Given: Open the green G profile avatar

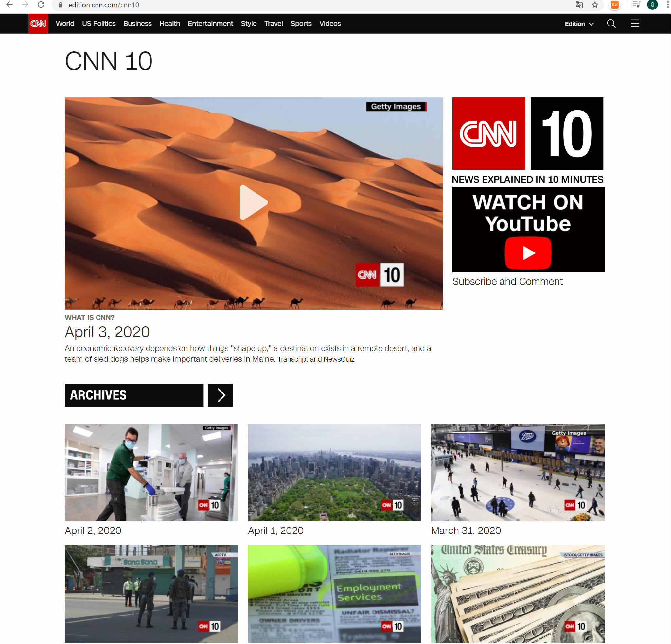Looking at the screenshot, I should coord(652,5).
